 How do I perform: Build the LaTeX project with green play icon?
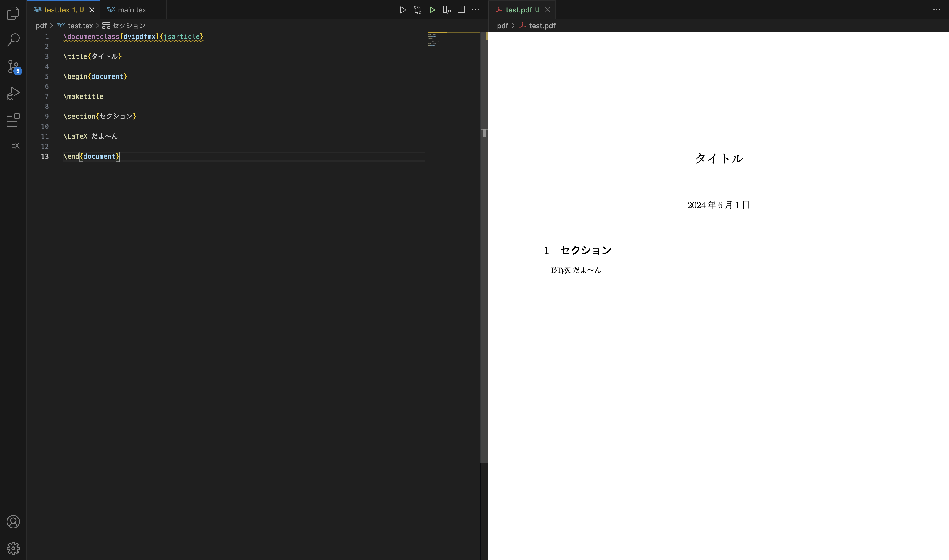click(432, 10)
